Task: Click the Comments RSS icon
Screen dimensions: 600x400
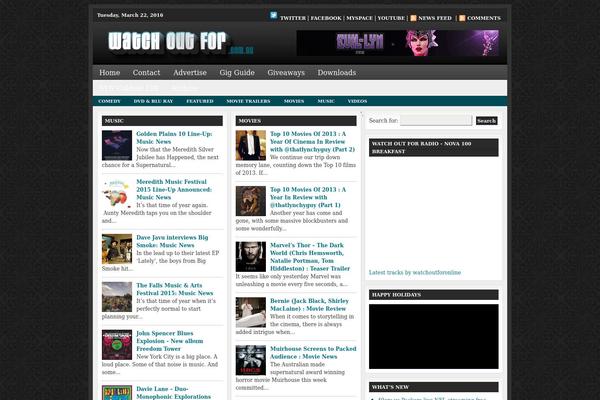Action: pos(462,18)
